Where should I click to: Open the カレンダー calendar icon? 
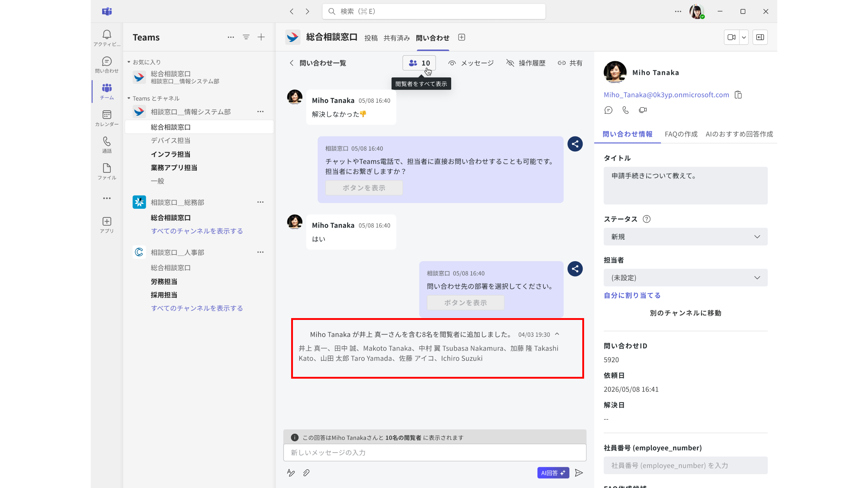tap(107, 118)
